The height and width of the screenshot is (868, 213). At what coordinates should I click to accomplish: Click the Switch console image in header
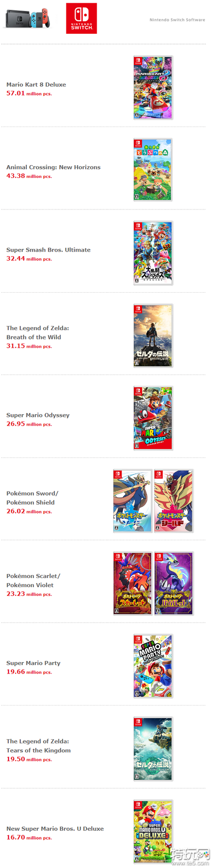coord(28,18)
